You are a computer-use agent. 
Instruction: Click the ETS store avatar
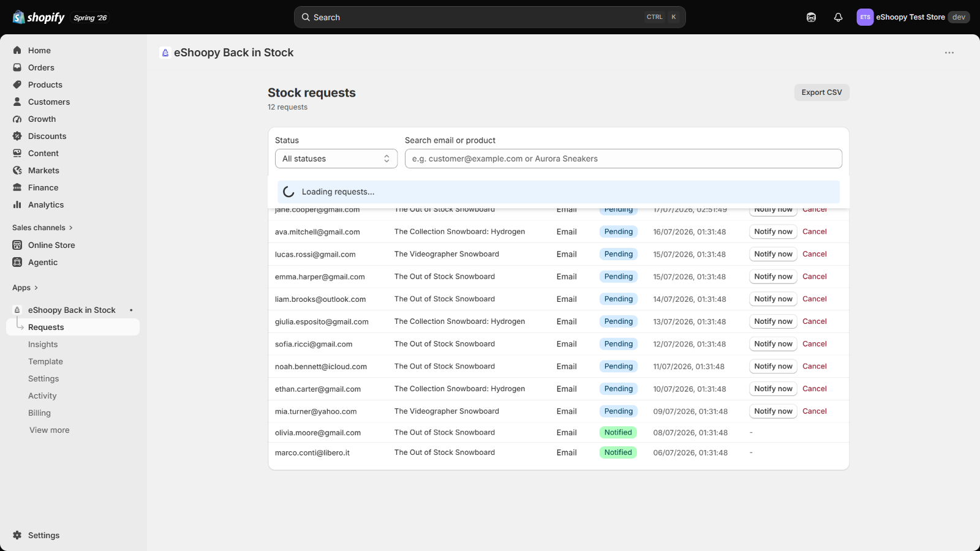pos(865,17)
